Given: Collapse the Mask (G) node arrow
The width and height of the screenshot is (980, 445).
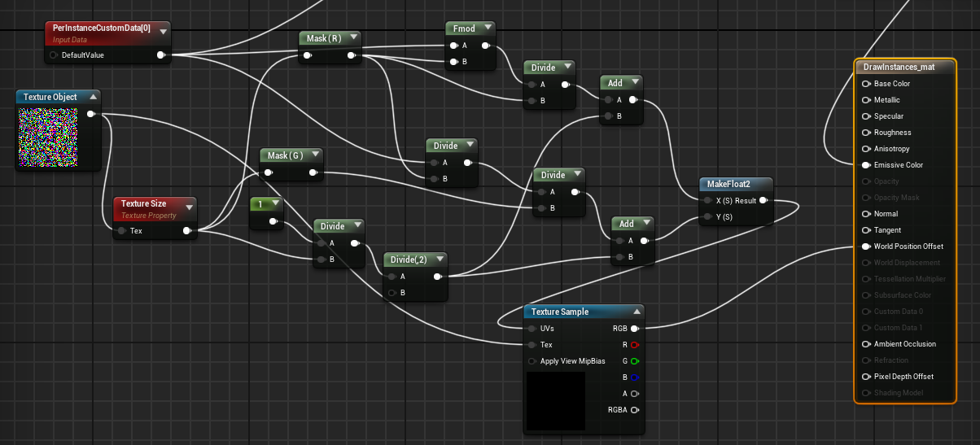Looking at the screenshot, I should [x=316, y=155].
